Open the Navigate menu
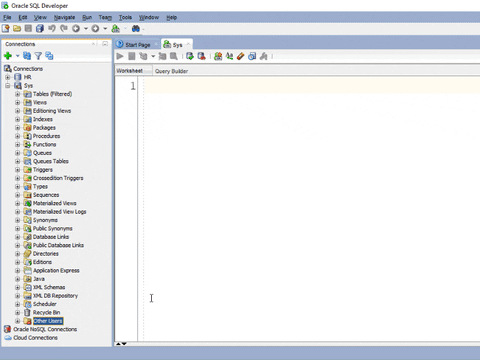This screenshot has height=360, width=480. [x=64, y=17]
